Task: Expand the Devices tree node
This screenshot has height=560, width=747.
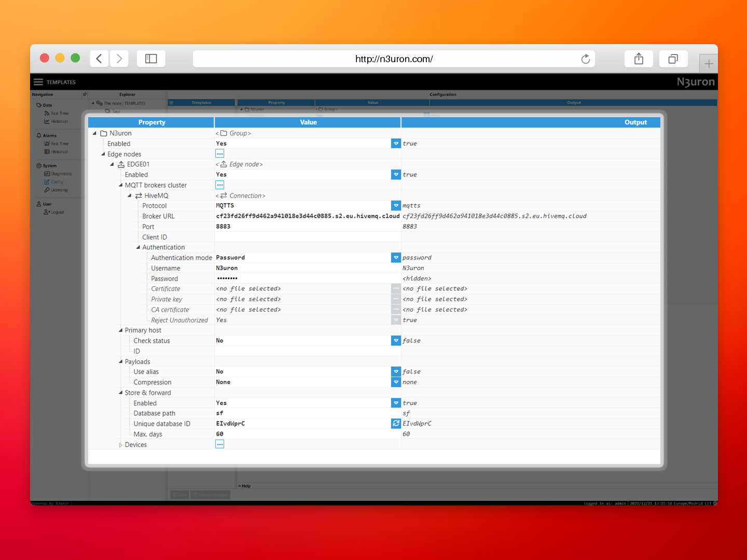Action: click(x=121, y=445)
